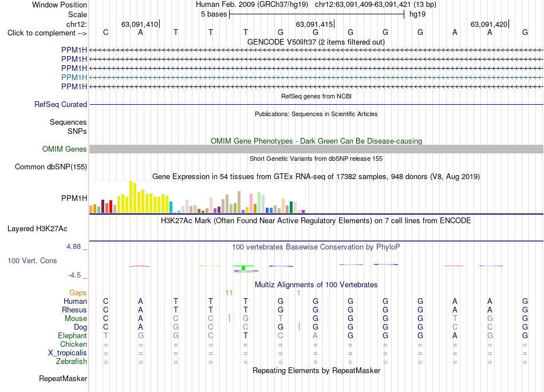Click the 4.88 PhyloP maximum value
The height and width of the screenshot is (392, 544).
tap(73, 247)
